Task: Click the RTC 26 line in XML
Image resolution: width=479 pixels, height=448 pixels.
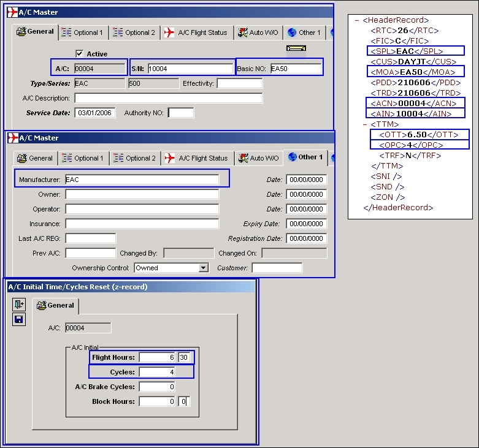Action: (404, 31)
